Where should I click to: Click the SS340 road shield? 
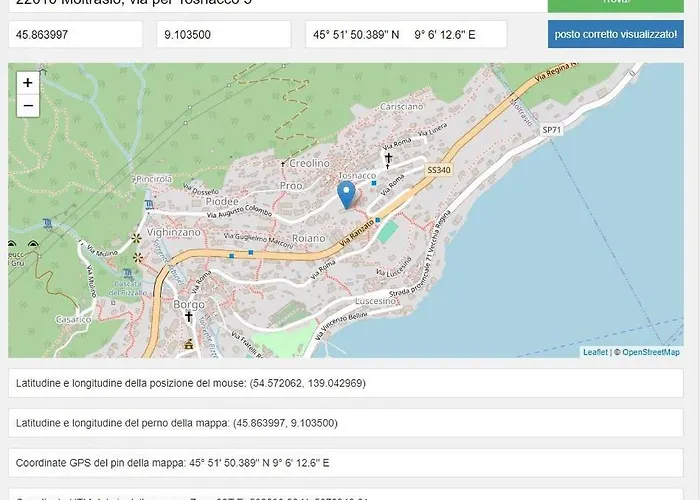coord(440,171)
